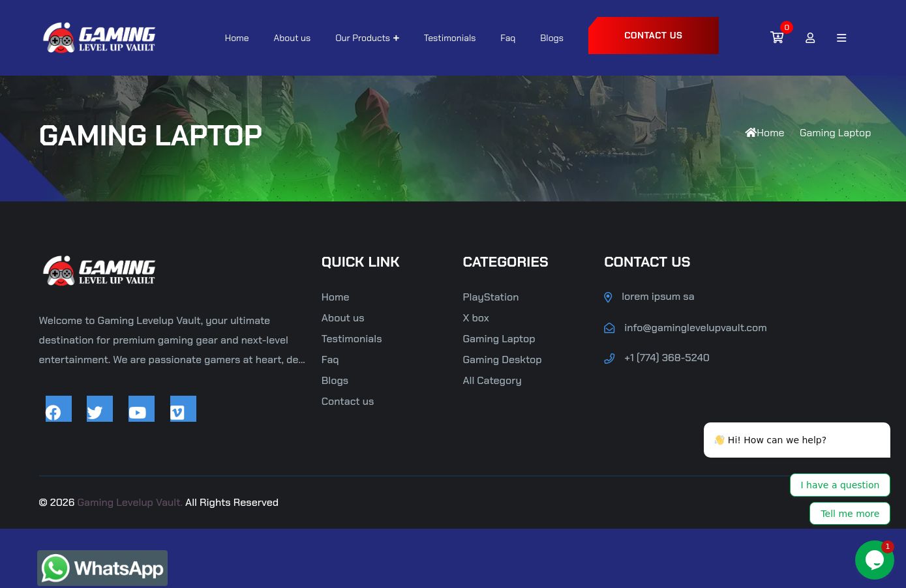Screen dimensions: 906x588
Task: Click the user account icon
Action: click(810, 38)
